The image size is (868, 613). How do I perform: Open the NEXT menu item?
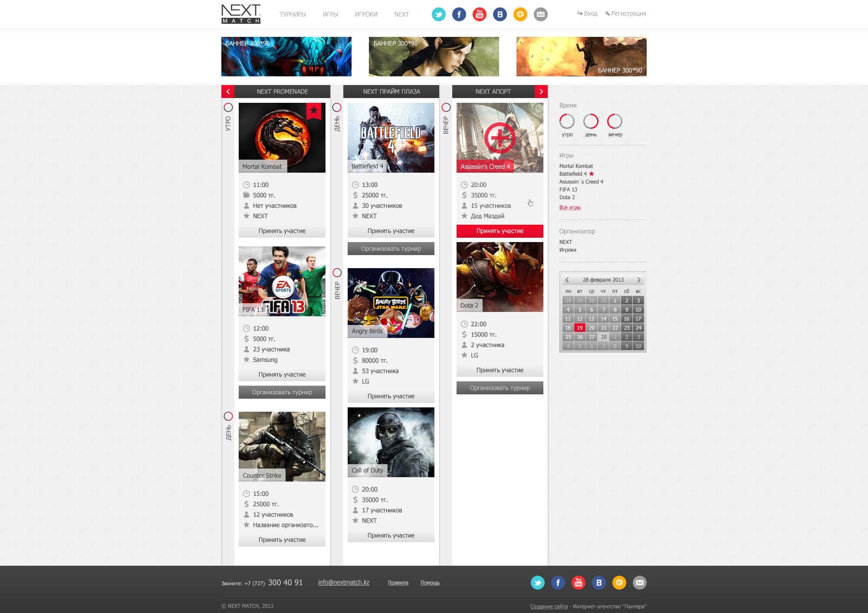point(401,14)
